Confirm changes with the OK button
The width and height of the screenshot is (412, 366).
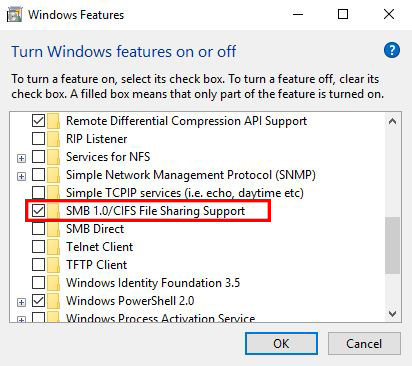pyautogui.click(x=281, y=343)
